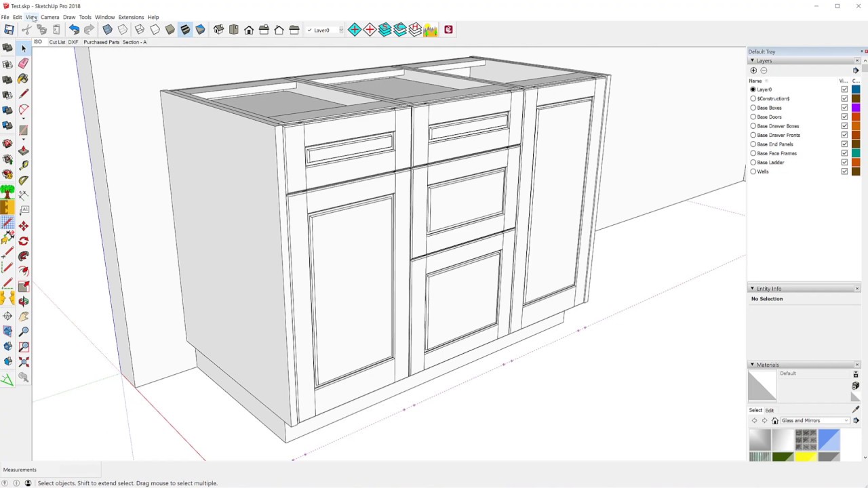868x488 pixels.
Task: Set Base Doors as active layer
Action: pyautogui.click(x=753, y=117)
